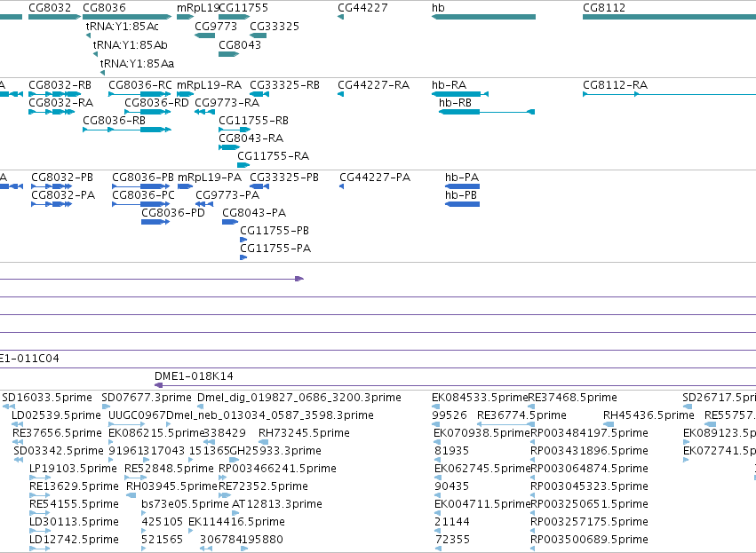Screen dimensions: 756x553
Task: Select the RE37656.5prime EST label
Action: [x=57, y=433]
